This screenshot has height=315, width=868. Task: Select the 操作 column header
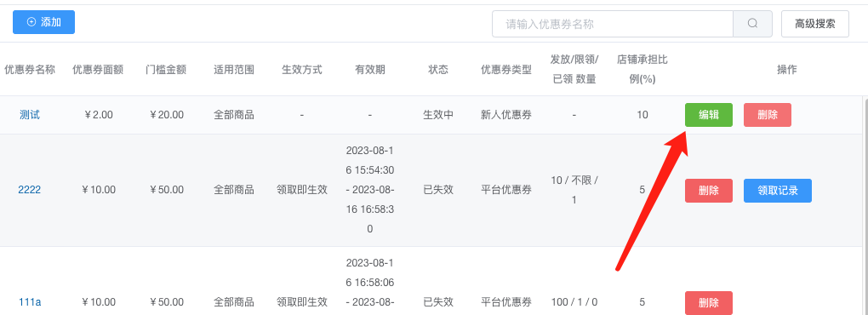pyautogui.click(x=786, y=70)
